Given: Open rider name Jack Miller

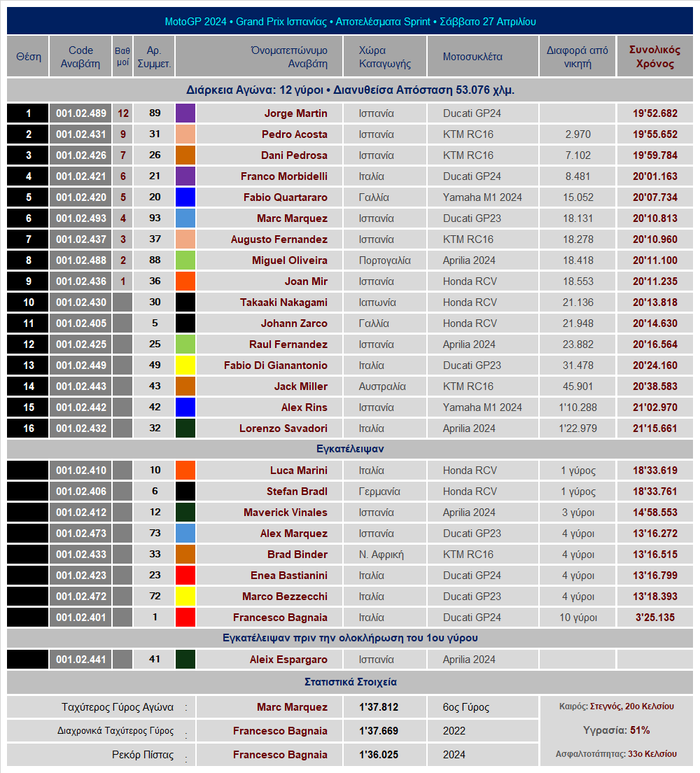Looking at the screenshot, I should coord(301,386).
